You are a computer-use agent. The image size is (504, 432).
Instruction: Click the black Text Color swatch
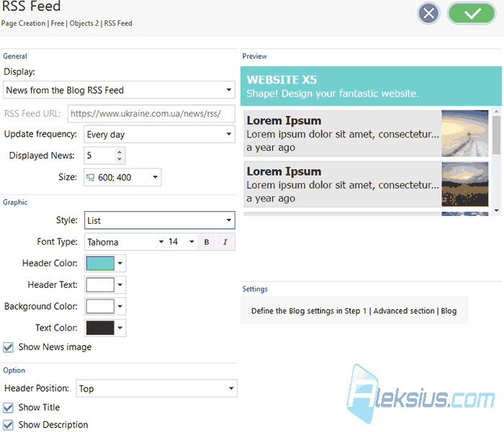click(x=100, y=328)
